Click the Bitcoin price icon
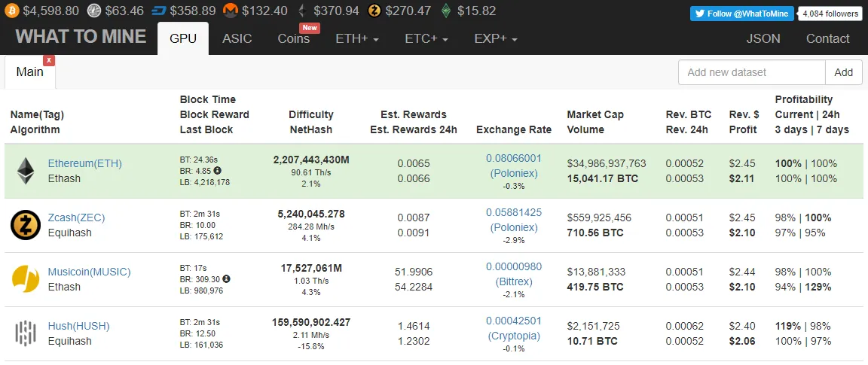The width and height of the screenshot is (868, 365). [x=11, y=11]
